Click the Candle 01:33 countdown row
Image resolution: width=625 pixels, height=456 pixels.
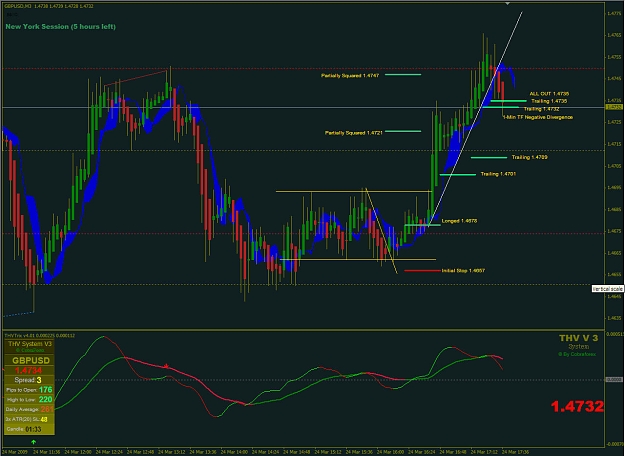pyautogui.click(x=29, y=429)
